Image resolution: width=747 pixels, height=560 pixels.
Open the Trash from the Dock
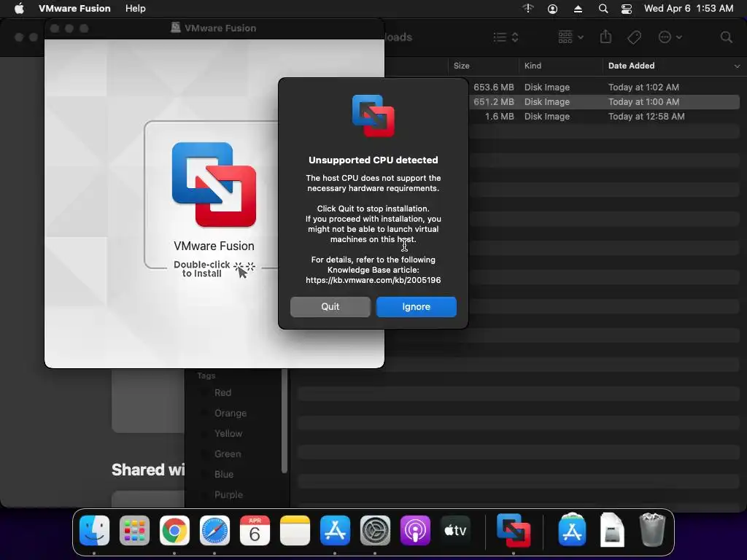click(x=652, y=529)
